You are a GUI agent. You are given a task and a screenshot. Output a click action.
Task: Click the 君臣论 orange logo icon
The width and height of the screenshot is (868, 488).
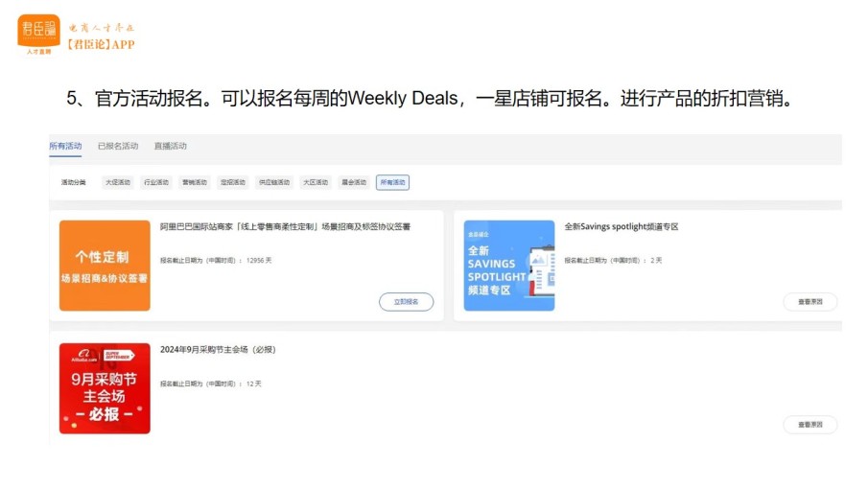coord(38,35)
